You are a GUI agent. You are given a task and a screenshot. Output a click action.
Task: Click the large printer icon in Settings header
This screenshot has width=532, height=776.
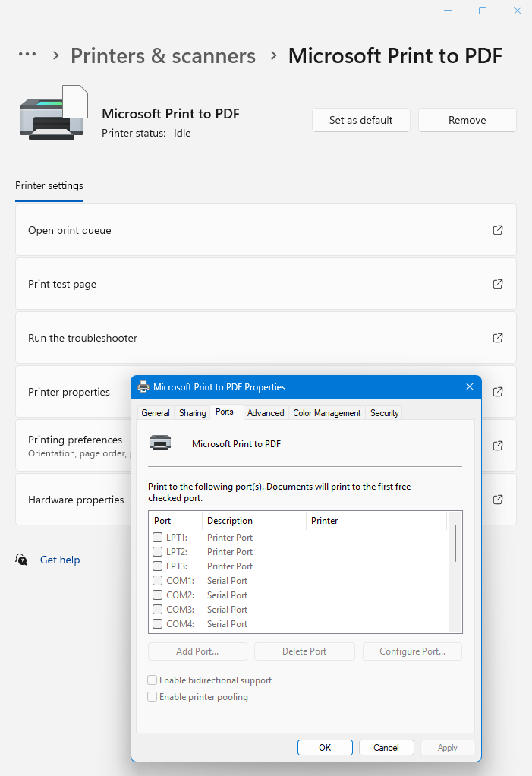click(x=54, y=112)
